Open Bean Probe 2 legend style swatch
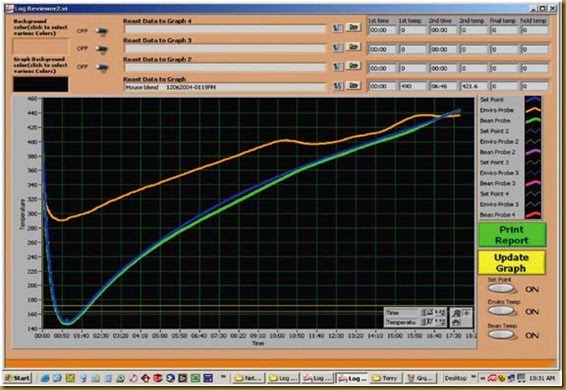 pos(533,152)
